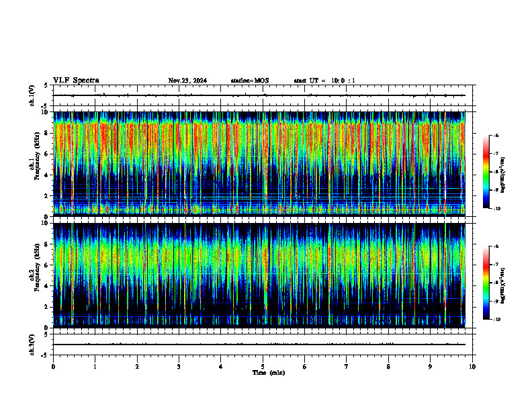Click the "start UT = 10:0 :1" header text
The height and width of the screenshot is (411, 532).
point(324,81)
